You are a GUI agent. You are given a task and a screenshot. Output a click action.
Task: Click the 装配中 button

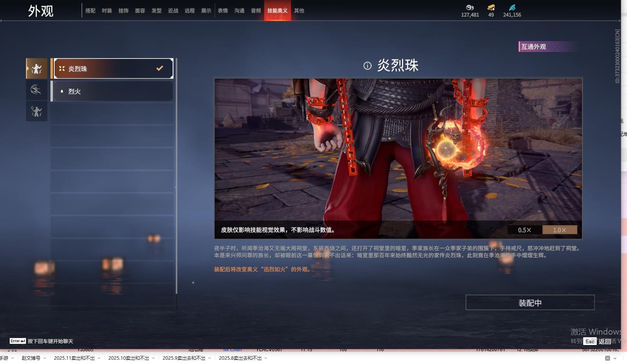click(x=530, y=302)
